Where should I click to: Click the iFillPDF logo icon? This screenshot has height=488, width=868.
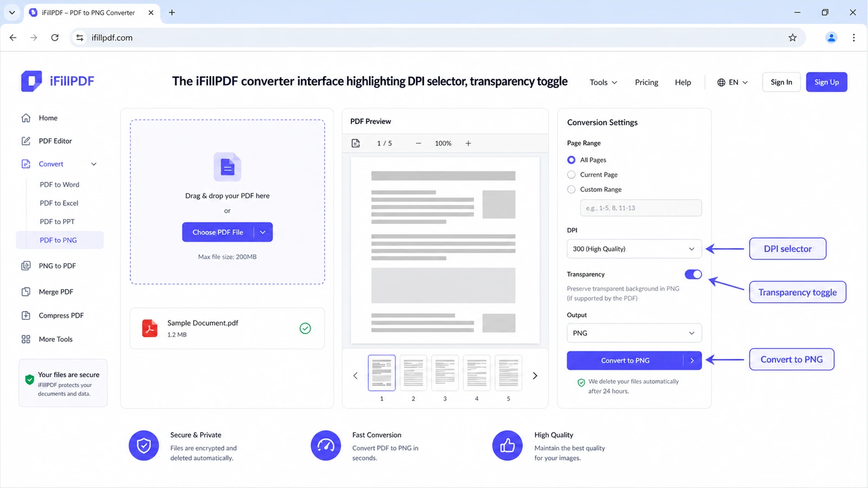coord(31,81)
